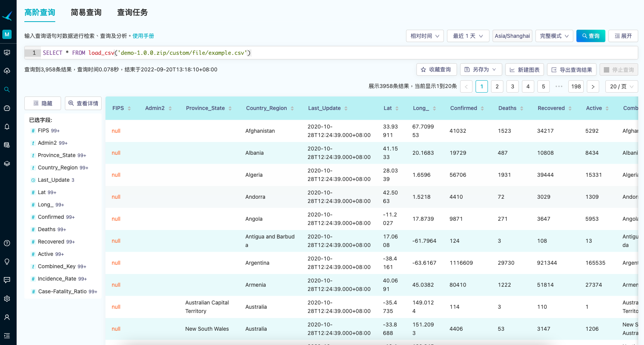
Task: Toggle the sidebar menu list icon
Action: 7,336
